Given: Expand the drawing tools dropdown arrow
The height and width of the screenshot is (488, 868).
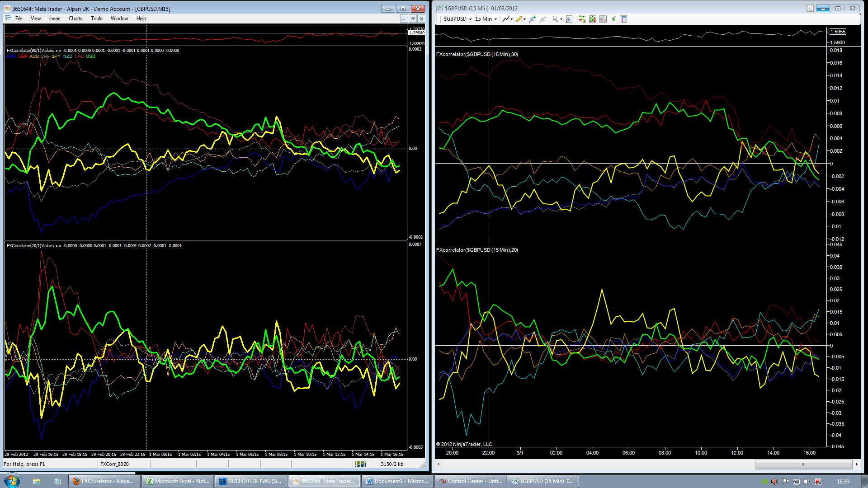Looking at the screenshot, I should 524,19.
